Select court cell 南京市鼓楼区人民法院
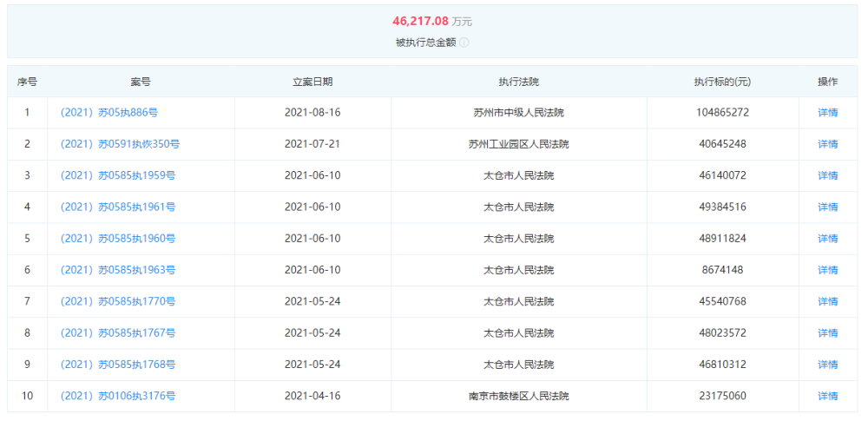 pyautogui.click(x=519, y=397)
